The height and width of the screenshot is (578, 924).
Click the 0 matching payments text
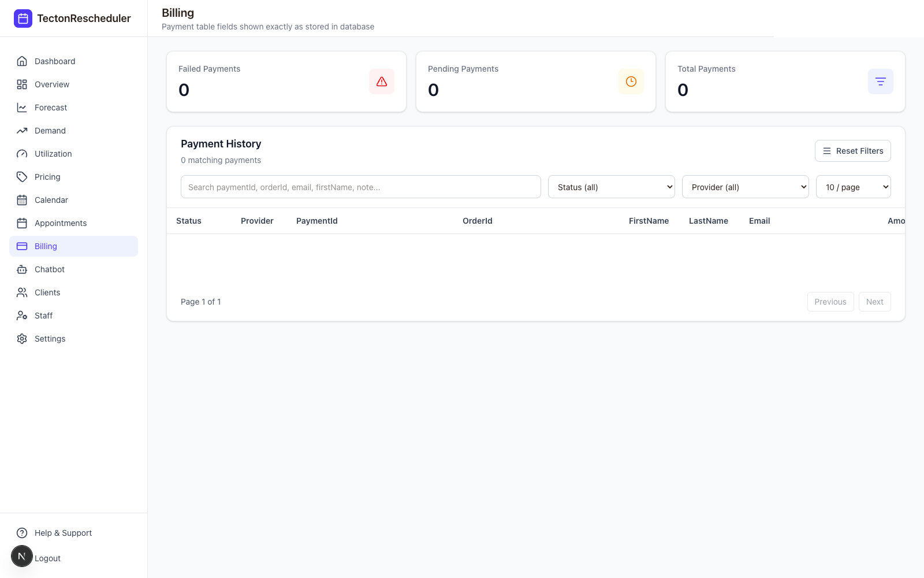coord(221,160)
